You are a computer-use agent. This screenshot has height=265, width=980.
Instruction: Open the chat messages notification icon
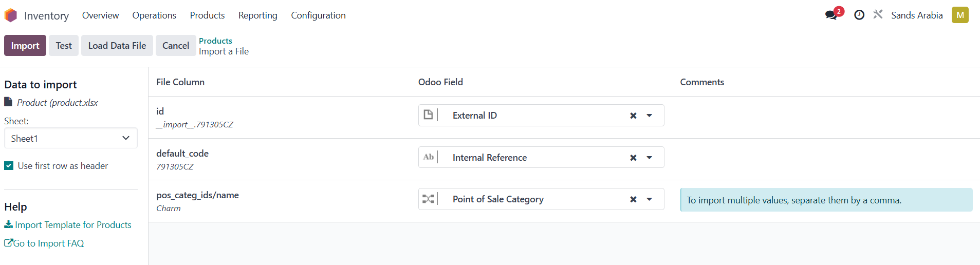coord(831,15)
